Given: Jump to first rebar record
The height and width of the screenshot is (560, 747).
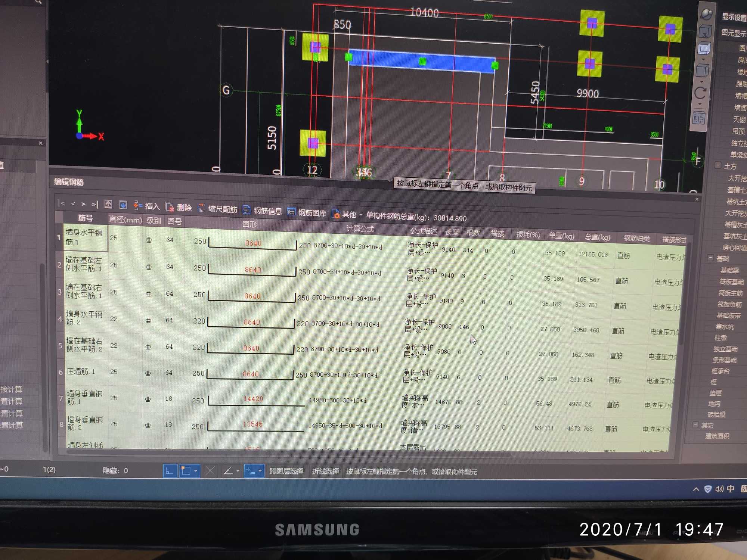Looking at the screenshot, I should (x=62, y=203).
